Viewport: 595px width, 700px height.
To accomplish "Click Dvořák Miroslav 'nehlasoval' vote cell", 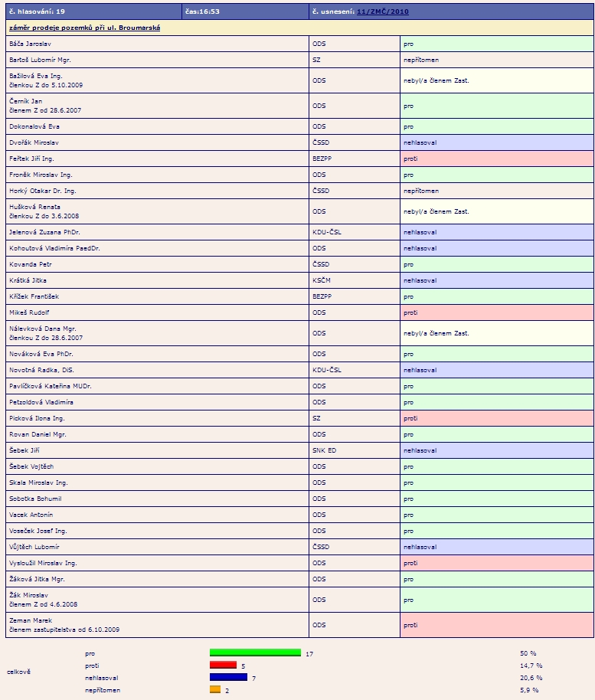I will point(496,142).
